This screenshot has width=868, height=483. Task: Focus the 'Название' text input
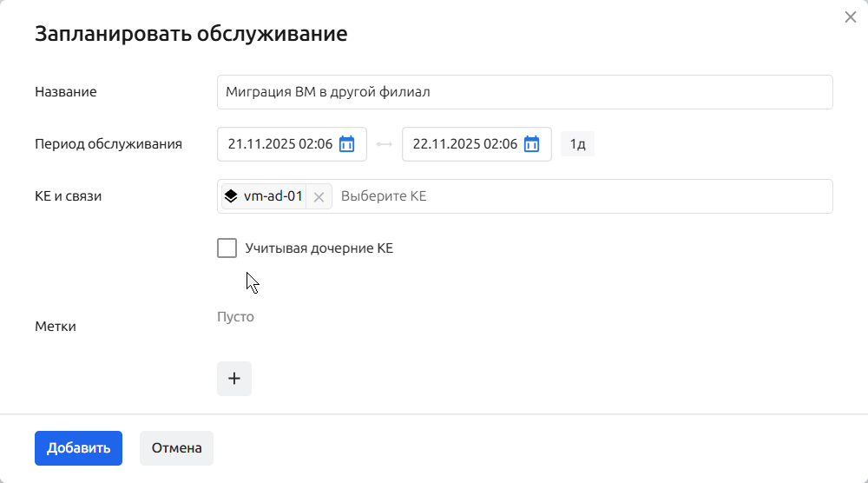(524, 92)
